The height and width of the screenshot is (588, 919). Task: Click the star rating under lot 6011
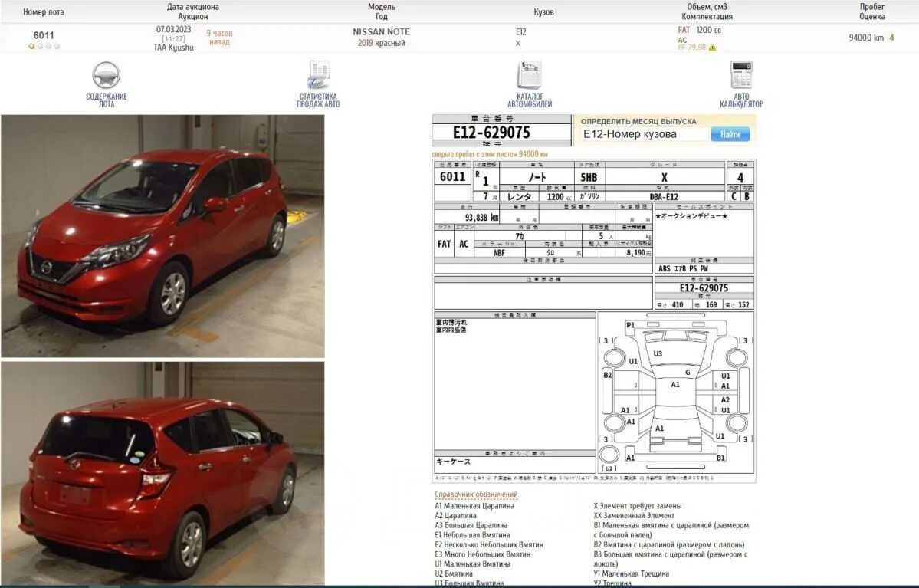(x=44, y=46)
